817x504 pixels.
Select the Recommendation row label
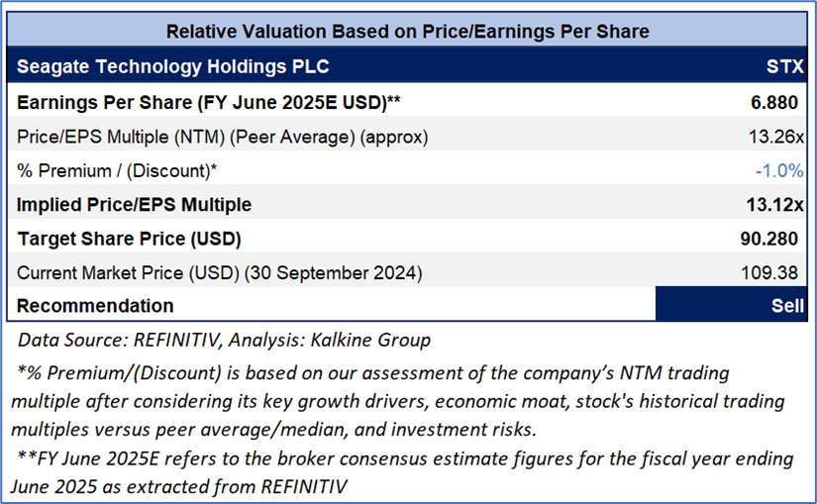(x=95, y=305)
